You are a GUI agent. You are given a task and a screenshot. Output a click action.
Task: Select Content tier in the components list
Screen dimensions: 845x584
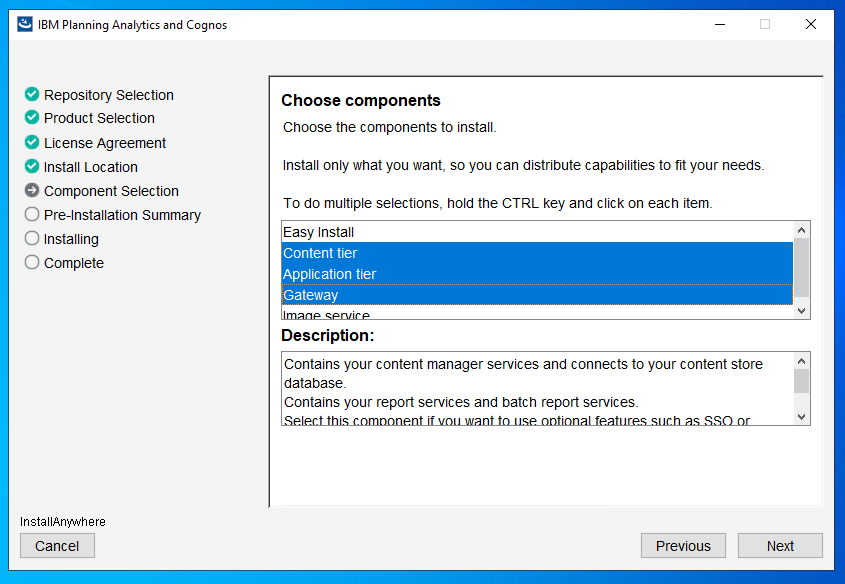537,253
